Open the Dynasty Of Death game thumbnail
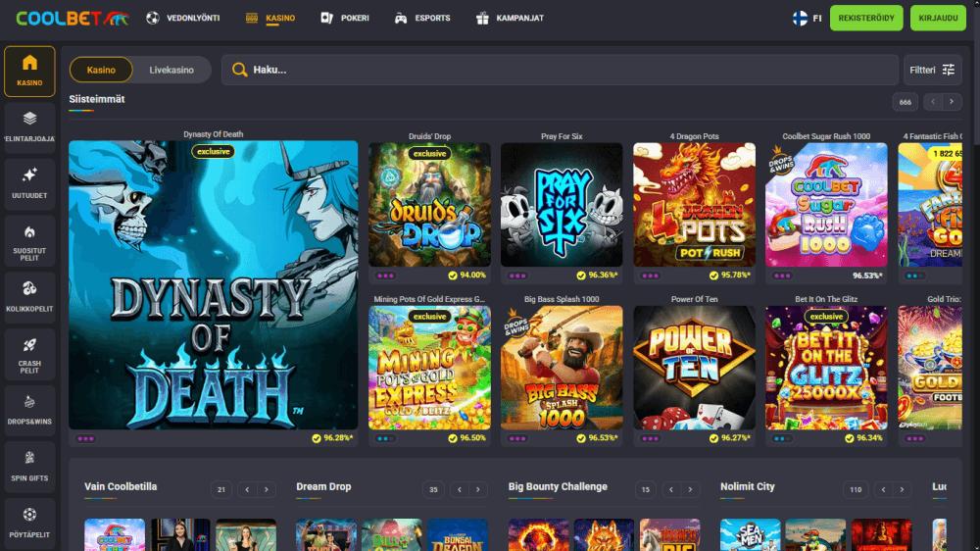This screenshot has width=980, height=551. coord(213,284)
